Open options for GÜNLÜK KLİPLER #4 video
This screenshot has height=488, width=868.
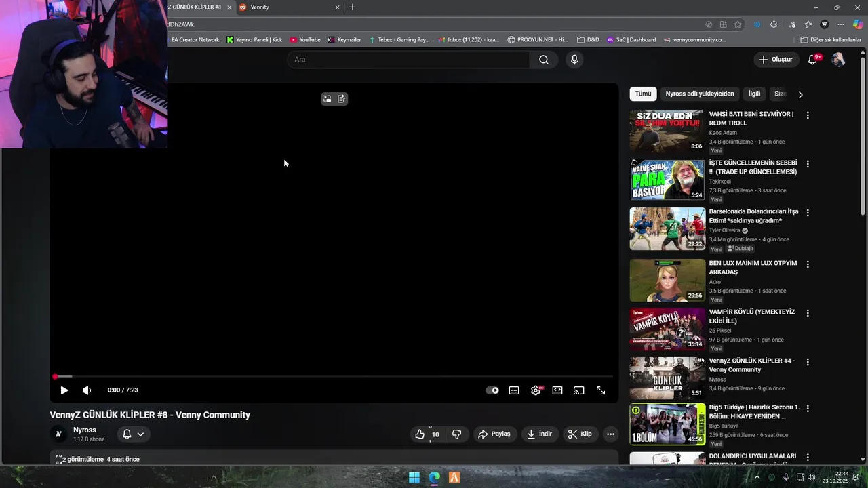click(x=808, y=362)
